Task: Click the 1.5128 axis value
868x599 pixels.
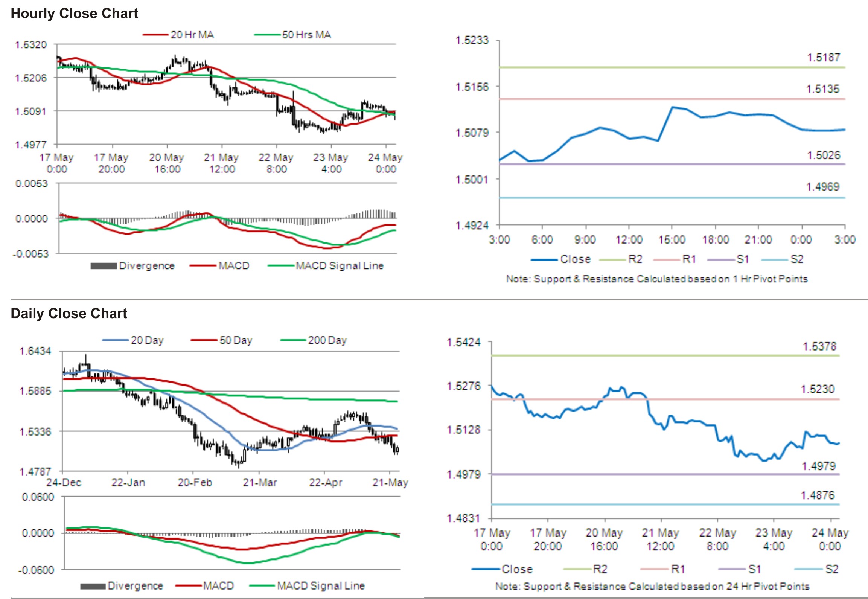Action: [x=463, y=430]
